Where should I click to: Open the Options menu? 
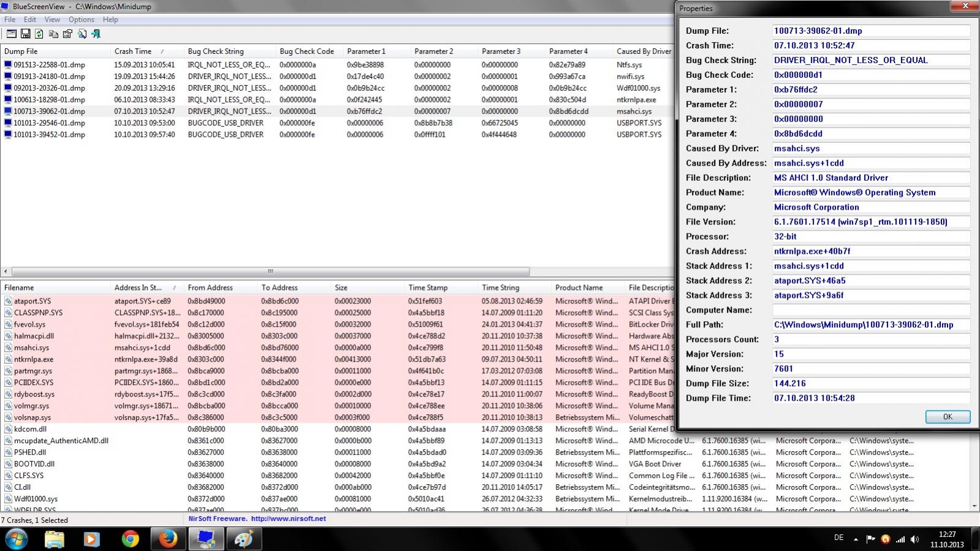point(82,20)
